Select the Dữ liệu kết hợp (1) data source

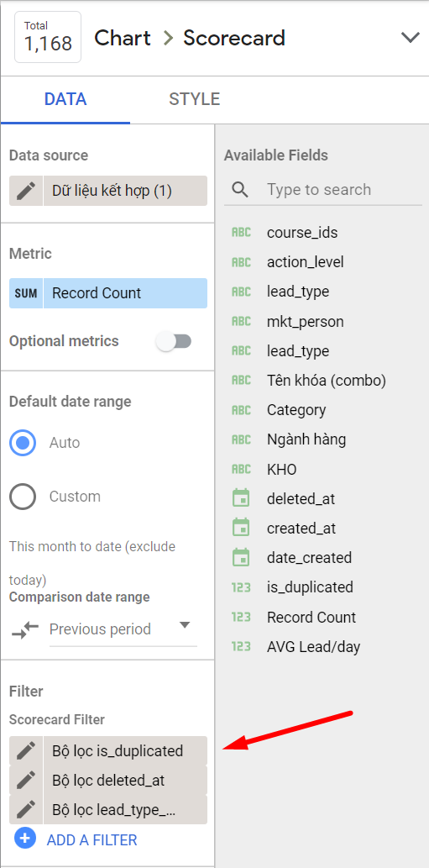[x=125, y=191]
